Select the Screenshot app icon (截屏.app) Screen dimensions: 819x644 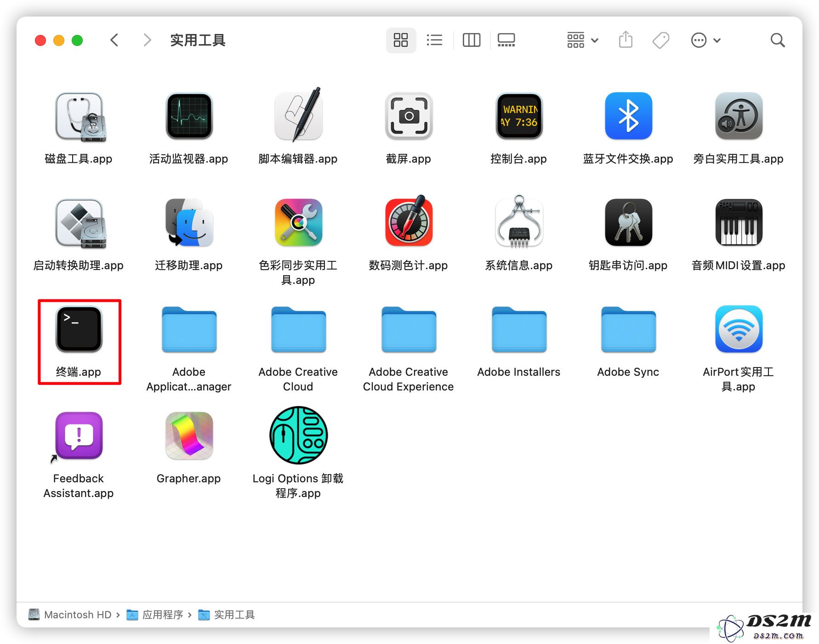409,116
